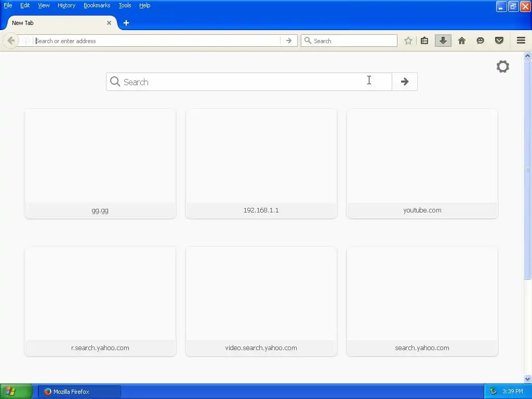
Task: Open the History menu
Action: click(x=66, y=5)
